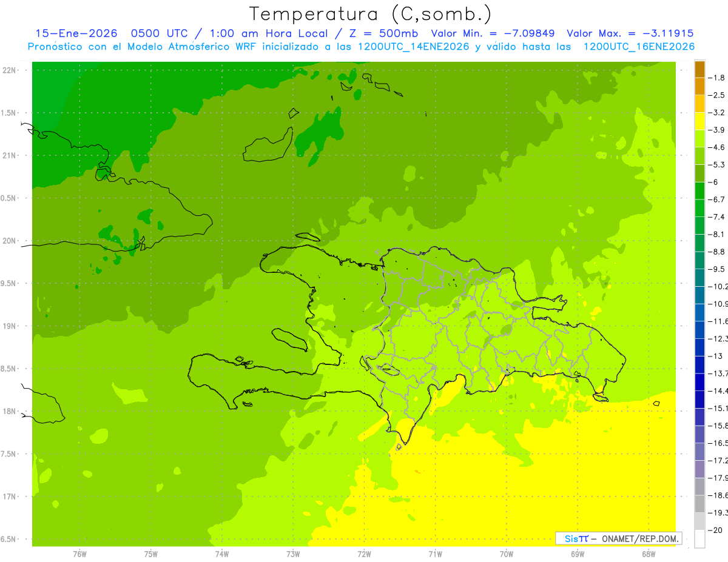The width and height of the screenshot is (728, 562).
Task: Pick the deep blue colorbar segment between -13 and -13.7
Action: (699, 365)
